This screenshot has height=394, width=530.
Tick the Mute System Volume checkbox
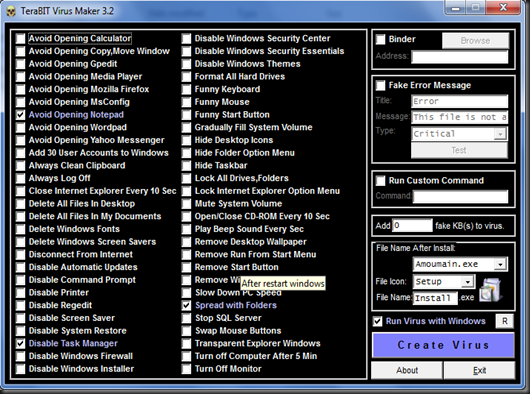(x=187, y=204)
